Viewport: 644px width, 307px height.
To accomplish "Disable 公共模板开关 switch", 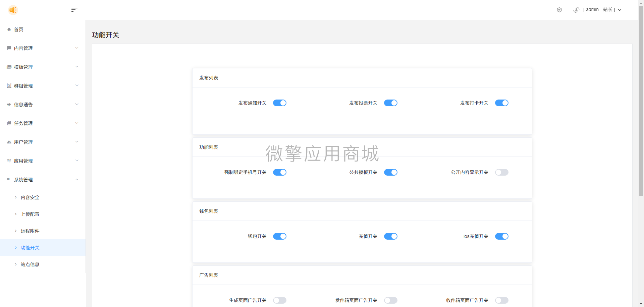I will pos(391,172).
